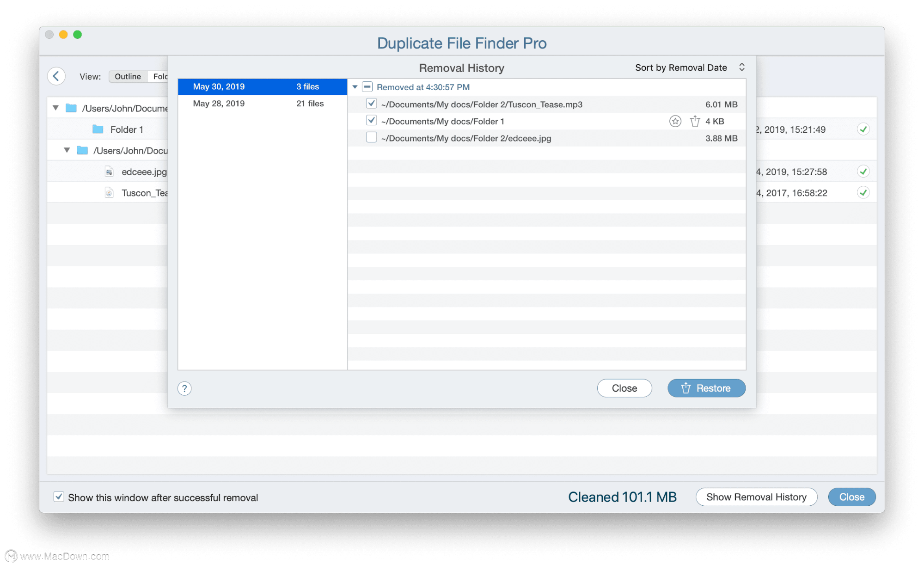Click the green fullscreen window button
This screenshot has width=924, height=565.
pyautogui.click(x=78, y=34)
